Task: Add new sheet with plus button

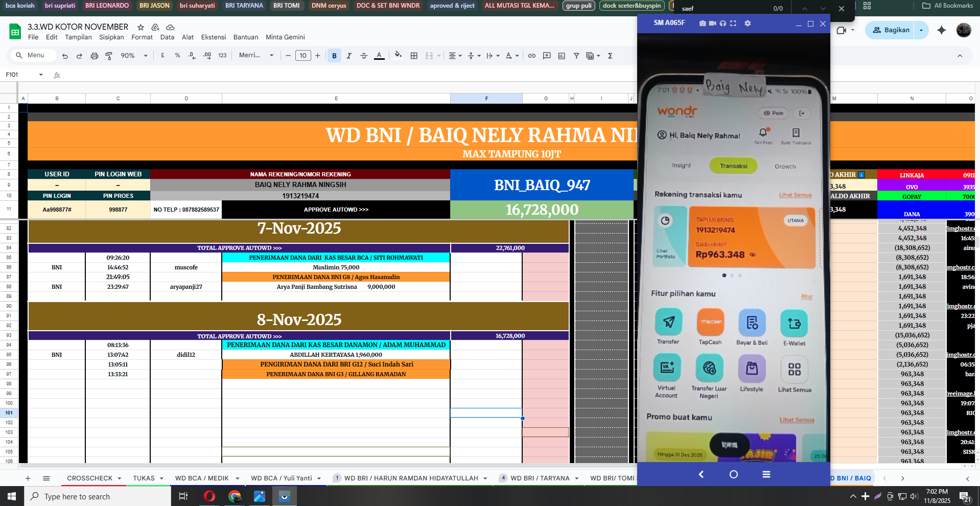Action: click(28, 478)
